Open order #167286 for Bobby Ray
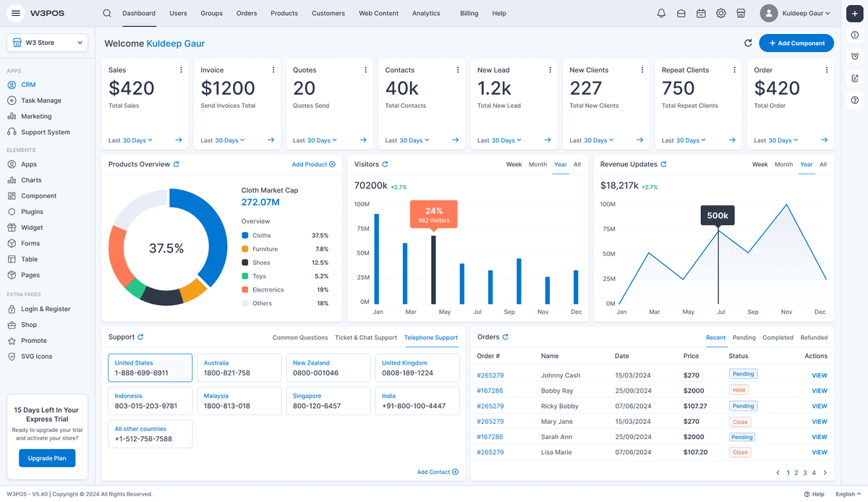The width and height of the screenshot is (868, 502). point(490,391)
